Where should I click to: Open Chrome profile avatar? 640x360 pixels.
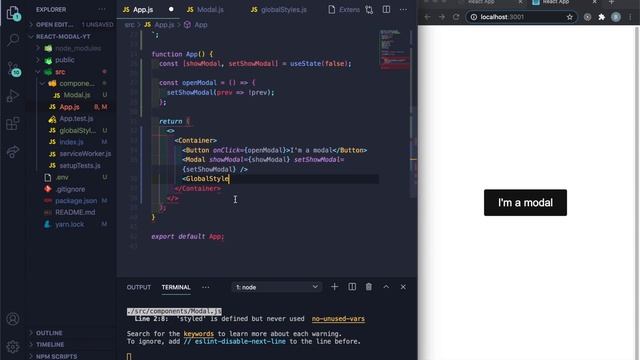point(616,17)
